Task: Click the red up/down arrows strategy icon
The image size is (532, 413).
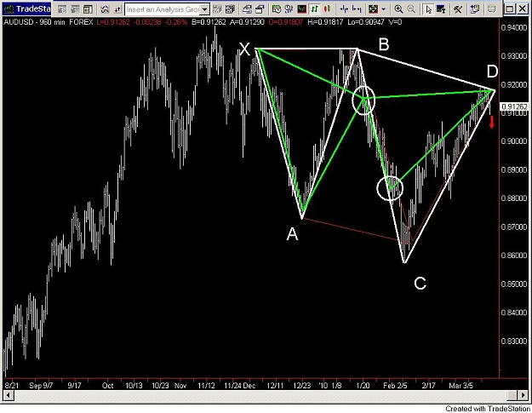Action: (117, 9)
